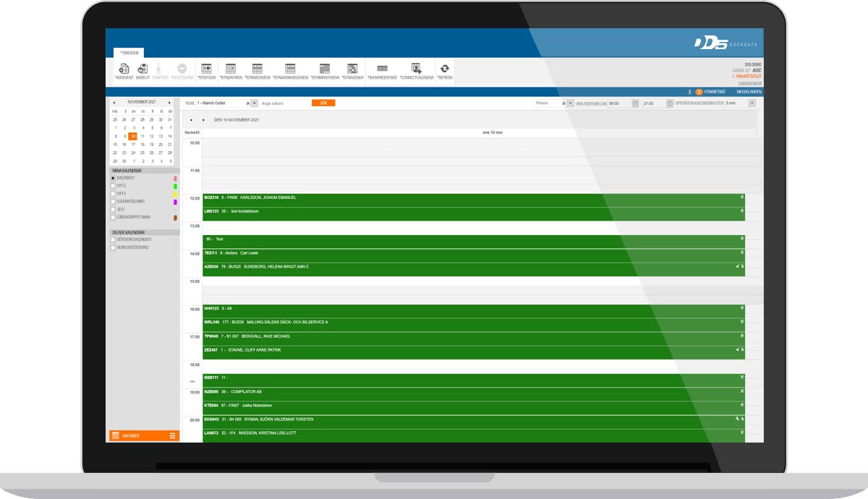Open the Meddelanden menu item

pos(749,92)
